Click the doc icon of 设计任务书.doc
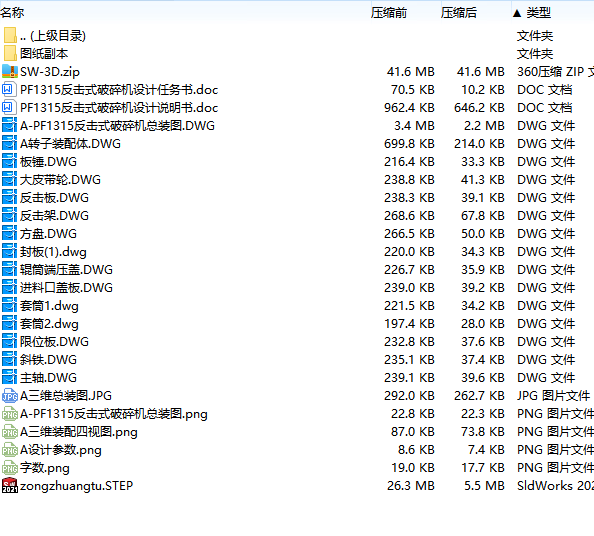 (9, 89)
